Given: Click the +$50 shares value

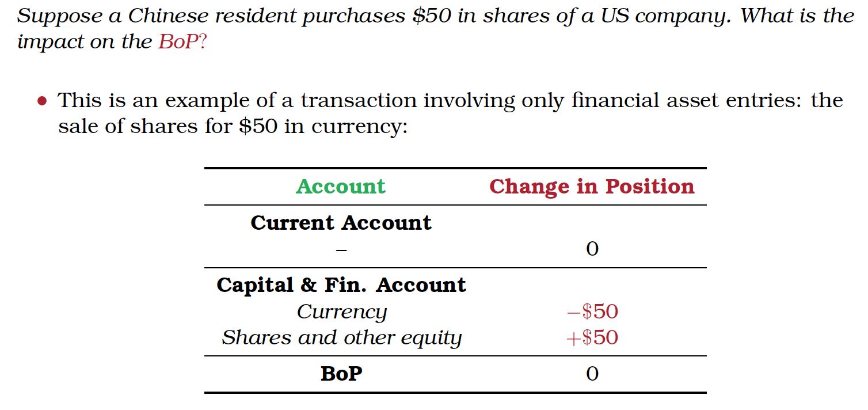Looking at the screenshot, I should point(592,337).
